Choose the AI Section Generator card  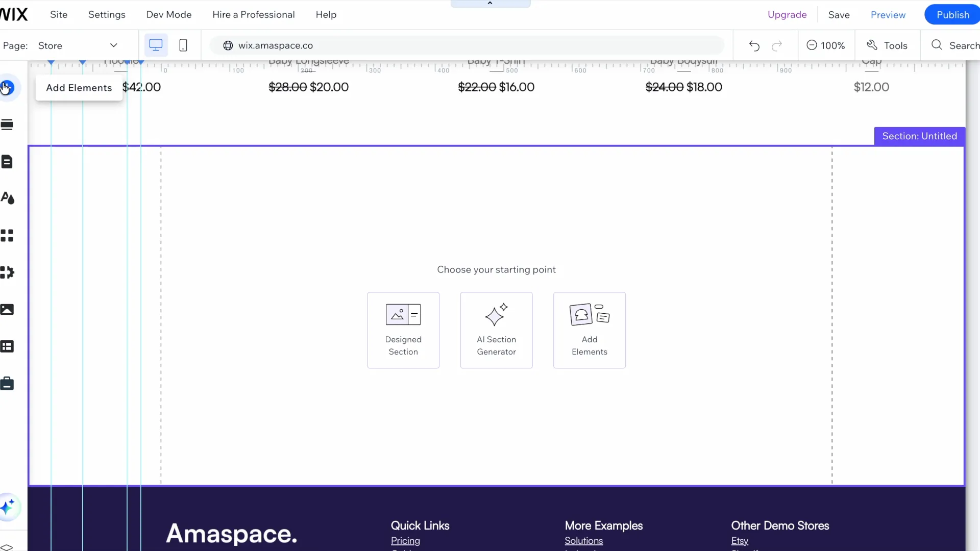coord(496,330)
